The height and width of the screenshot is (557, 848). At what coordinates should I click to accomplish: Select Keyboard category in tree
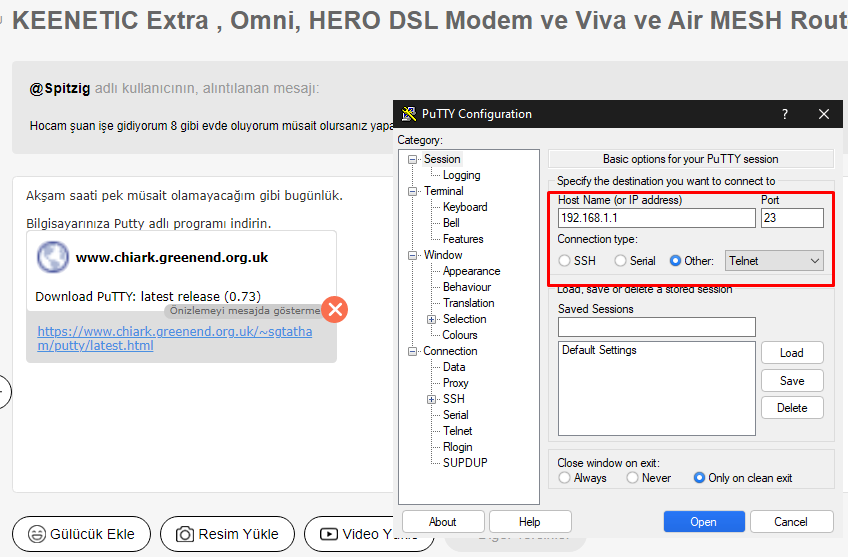click(465, 207)
